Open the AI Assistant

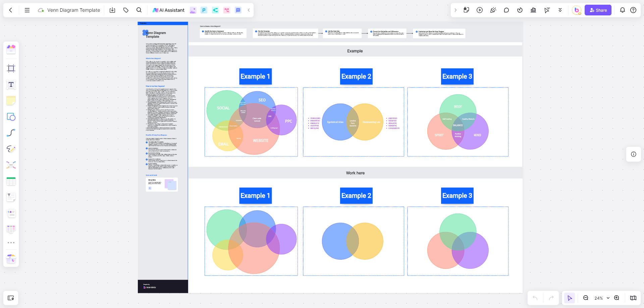[168, 10]
